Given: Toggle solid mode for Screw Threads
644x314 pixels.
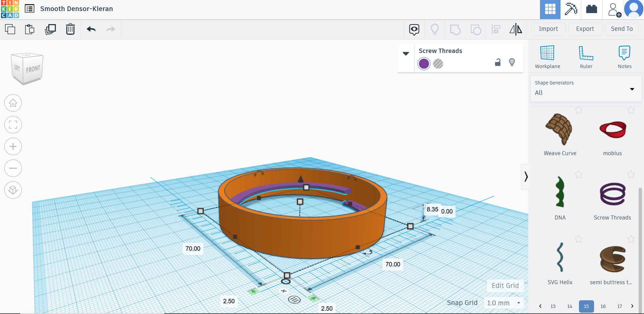Looking at the screenshot, I should [x=438, y=64].
